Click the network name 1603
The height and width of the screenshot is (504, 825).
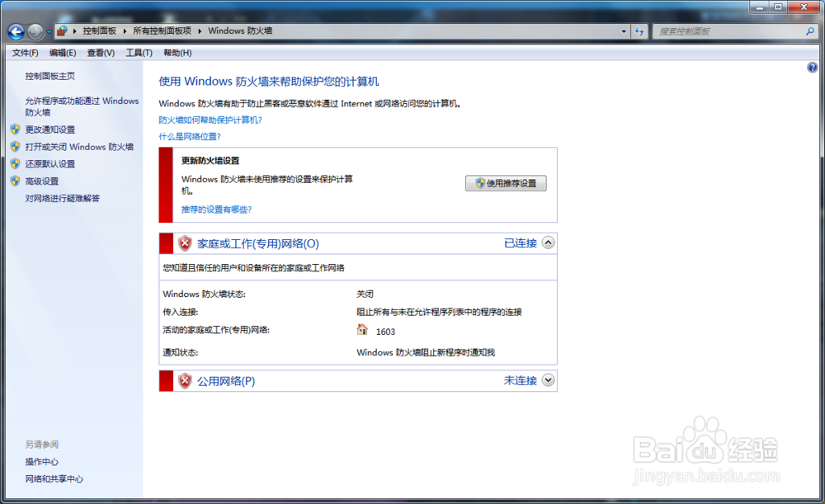click(x=385, y=332)
